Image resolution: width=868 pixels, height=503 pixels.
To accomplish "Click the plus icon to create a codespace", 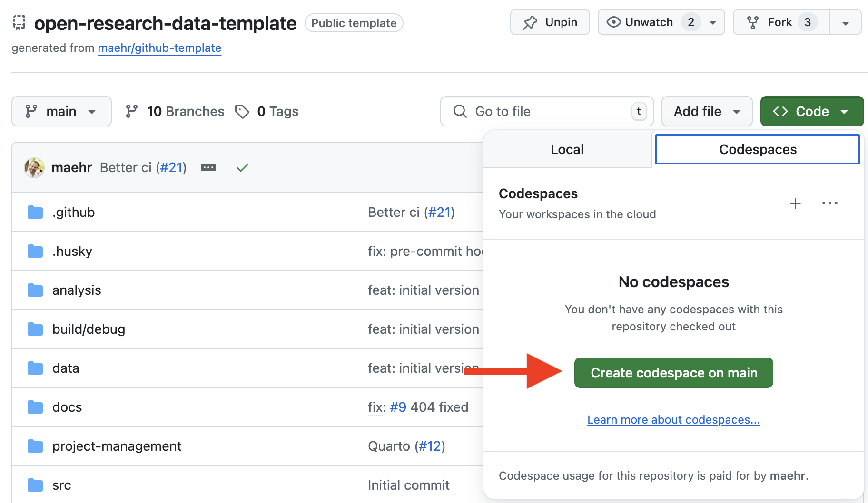I will [x=795, y=203].
